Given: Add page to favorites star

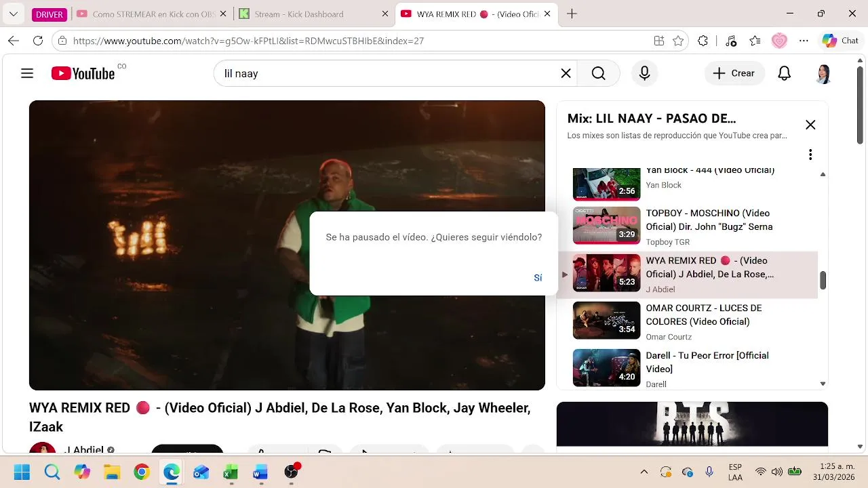Looking at the screenshot, I should pyautogui.click(x=678, y=41).
